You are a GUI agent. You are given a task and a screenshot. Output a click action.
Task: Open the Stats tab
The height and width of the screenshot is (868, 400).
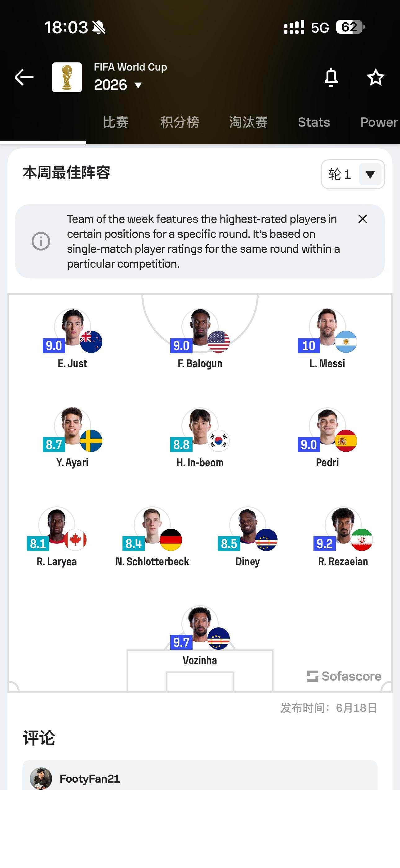point(314,122)
